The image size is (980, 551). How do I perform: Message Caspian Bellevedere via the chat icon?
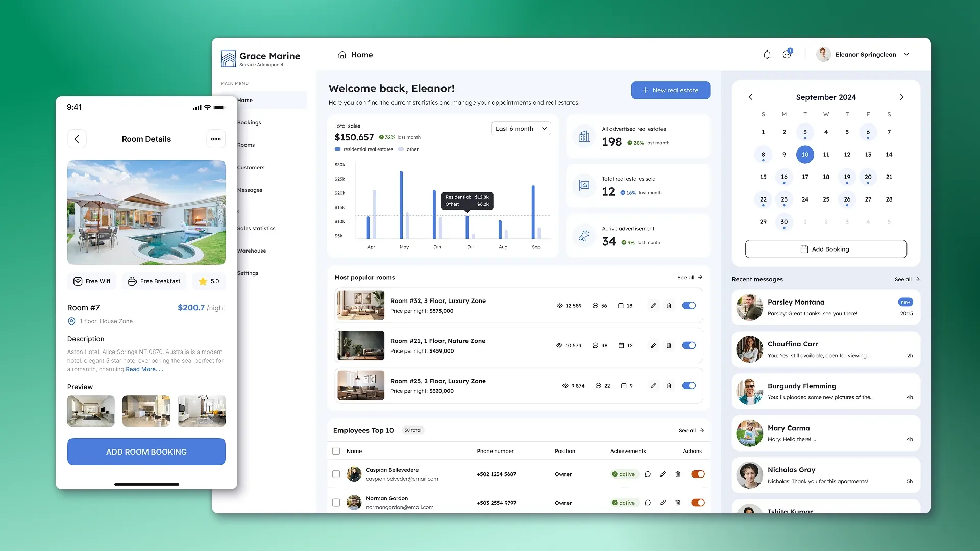(648, 474)
